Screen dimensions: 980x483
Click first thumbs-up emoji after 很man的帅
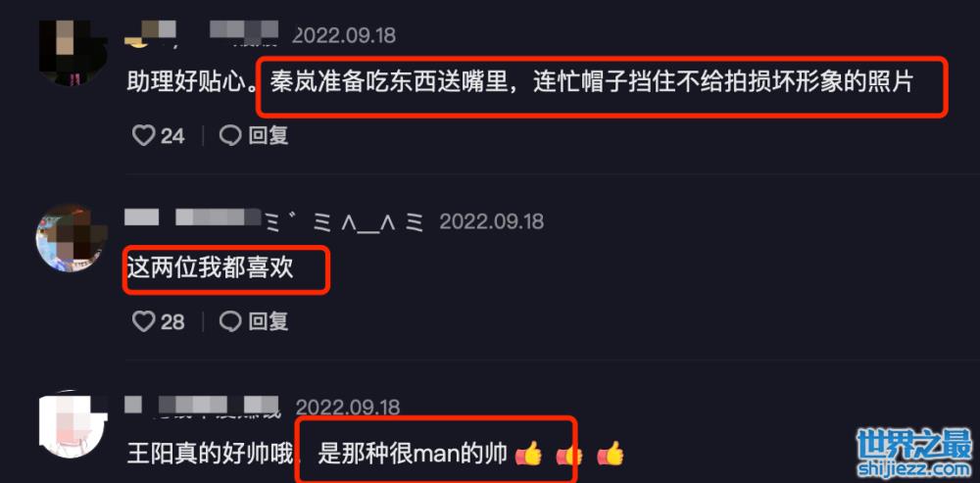529,455
